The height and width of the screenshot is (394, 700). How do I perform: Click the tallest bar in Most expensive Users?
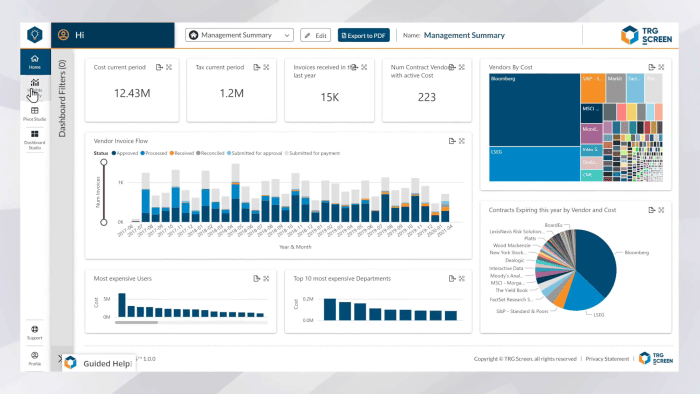point(122,305)
